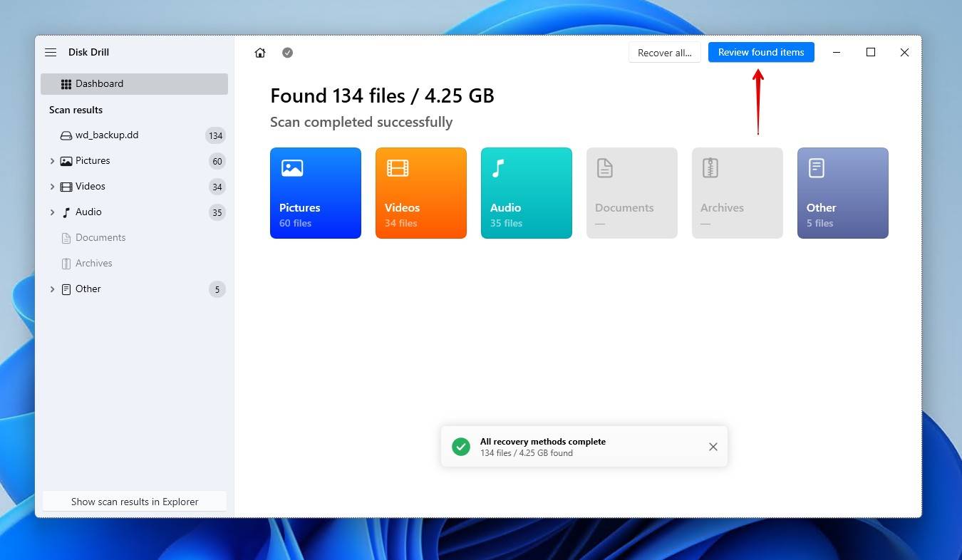This screenshot has height=560, width=962.
Task: Select Documents in the sidebar list
Action: click(x=100, y=238)
